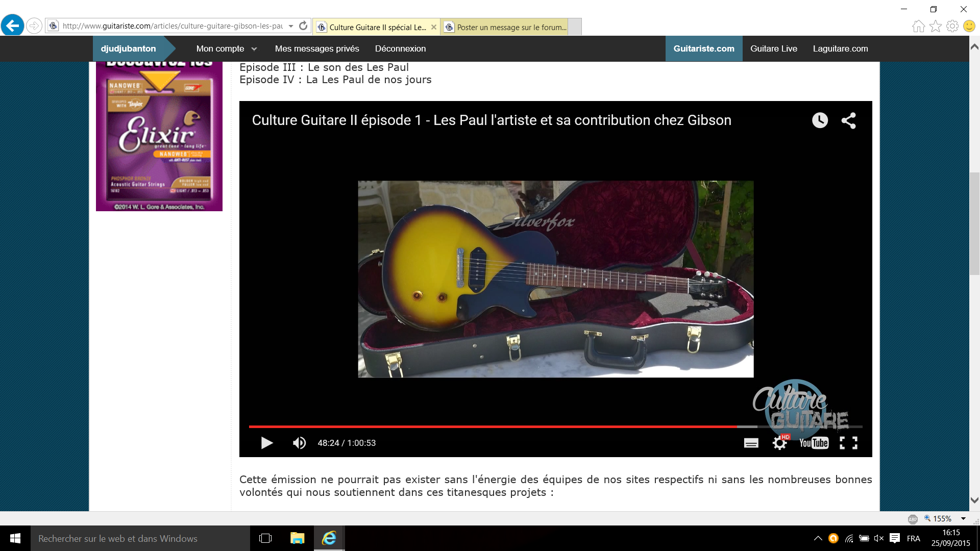The image size is (980, 551).
Task: Open the address bar history dropdown
Action: pyautogui.click(x=291, y=26)
